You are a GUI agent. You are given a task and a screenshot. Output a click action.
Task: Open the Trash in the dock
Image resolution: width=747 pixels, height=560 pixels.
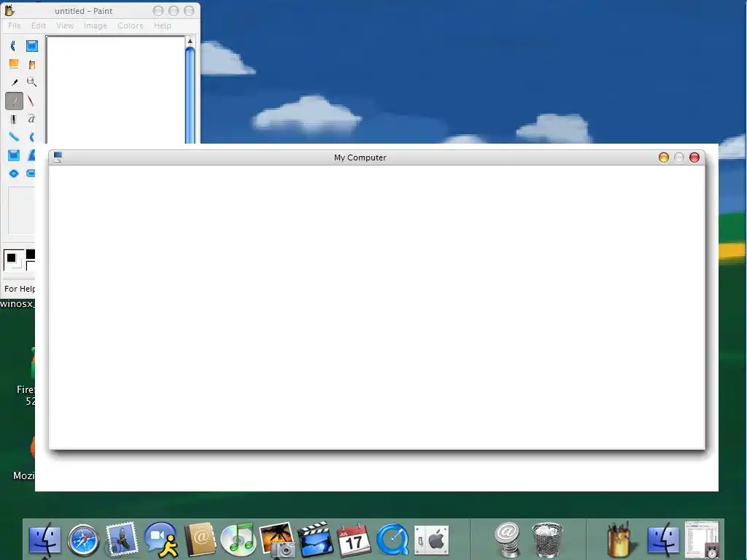coord(547,540)
